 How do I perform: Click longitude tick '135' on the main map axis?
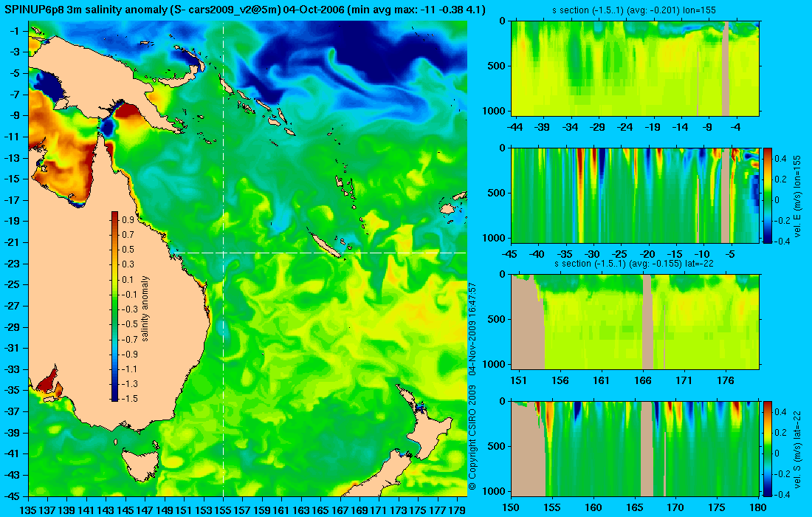point(28,510)
